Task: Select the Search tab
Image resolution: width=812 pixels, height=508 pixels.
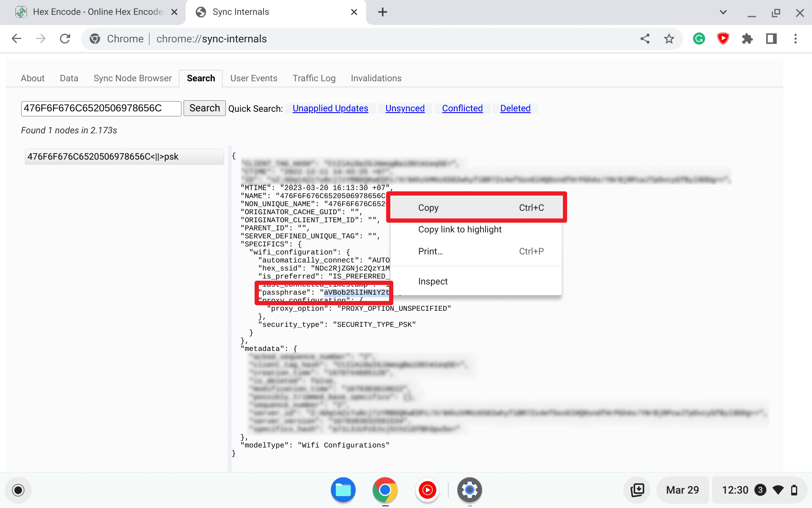Action: 201,78
